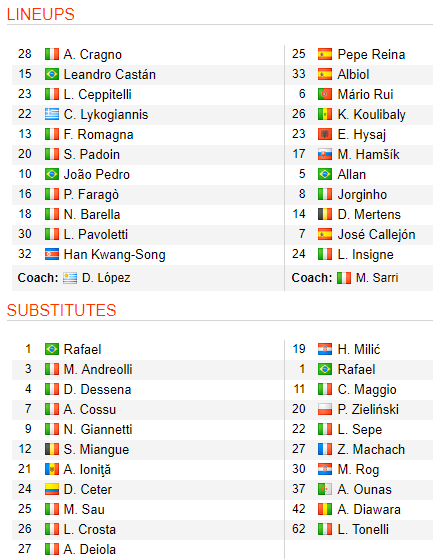This screenshot has height=559, width=433.
Task: Click the Polish flag beside P. Zieliński
Action: 325,409
